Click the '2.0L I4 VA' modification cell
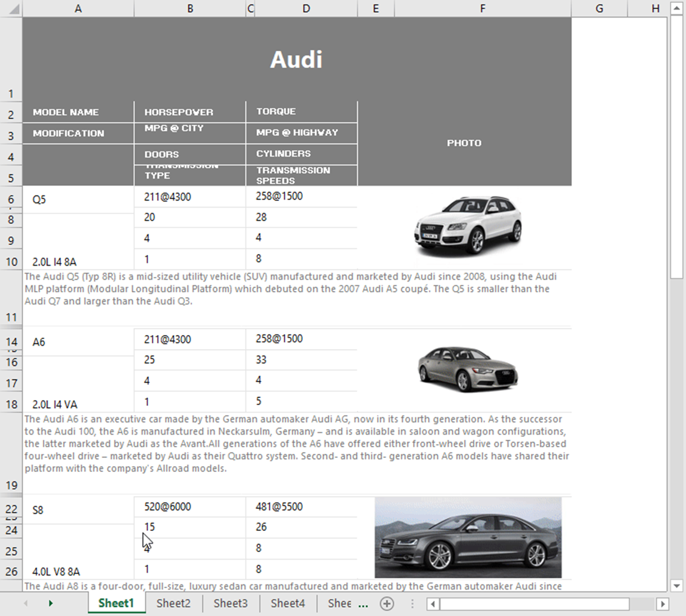The width and height of the screenshot is (686, 616). pos(78,385)
